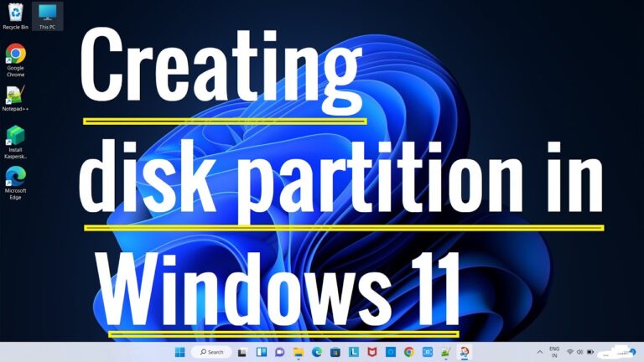Open the blue L app in taskbar
Viewport: 644px width, 362px height.
354,352
